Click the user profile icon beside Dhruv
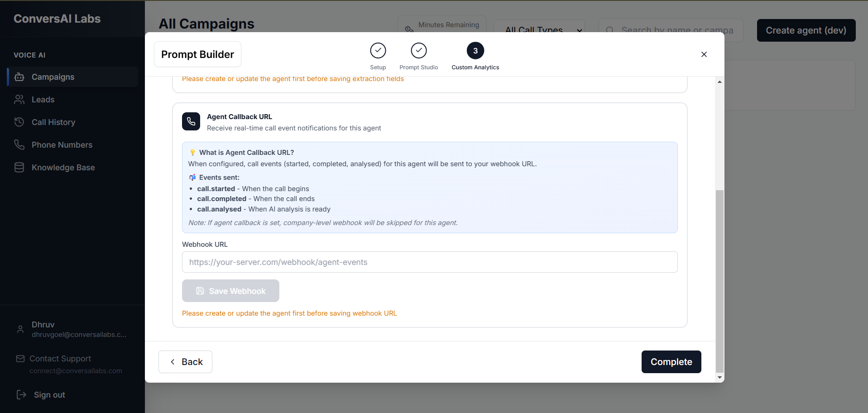Viewport: 868px width, 413px height. 20,329
